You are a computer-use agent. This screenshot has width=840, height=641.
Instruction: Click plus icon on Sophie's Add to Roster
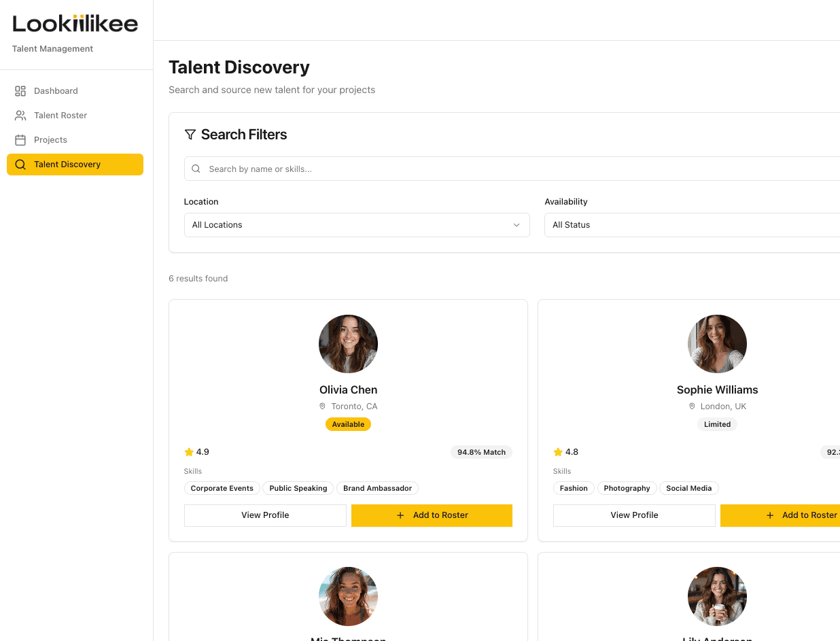pyautogui.click(x=770, y=515)
